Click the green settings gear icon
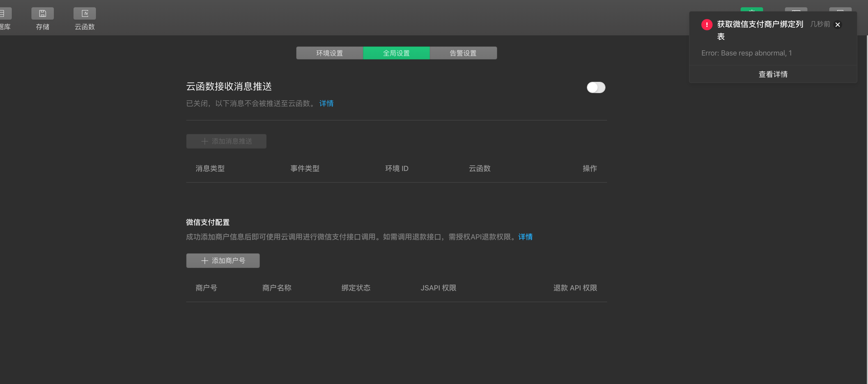 pos(751,10)
